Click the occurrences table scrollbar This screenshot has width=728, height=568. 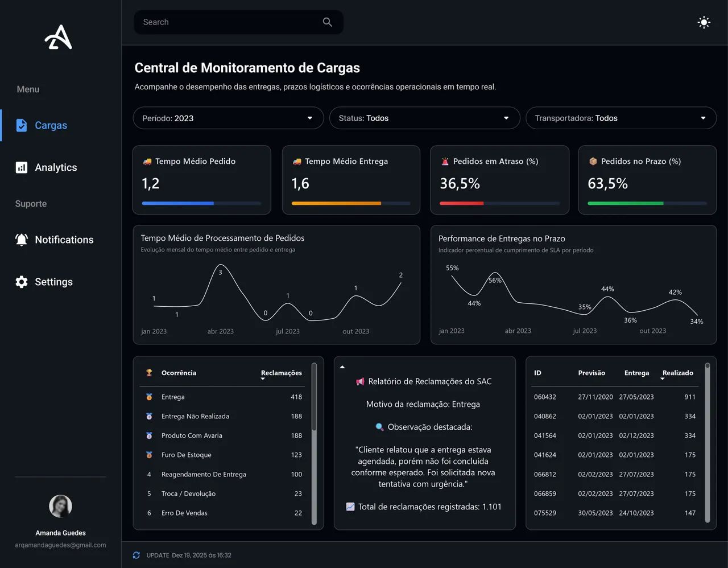tap(314, 444)
